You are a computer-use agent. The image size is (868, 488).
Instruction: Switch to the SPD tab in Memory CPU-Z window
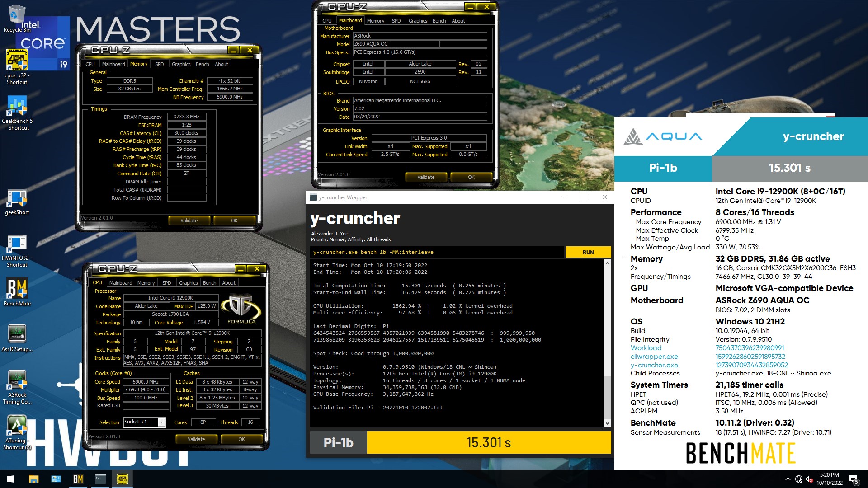click(x=160, y=64)
